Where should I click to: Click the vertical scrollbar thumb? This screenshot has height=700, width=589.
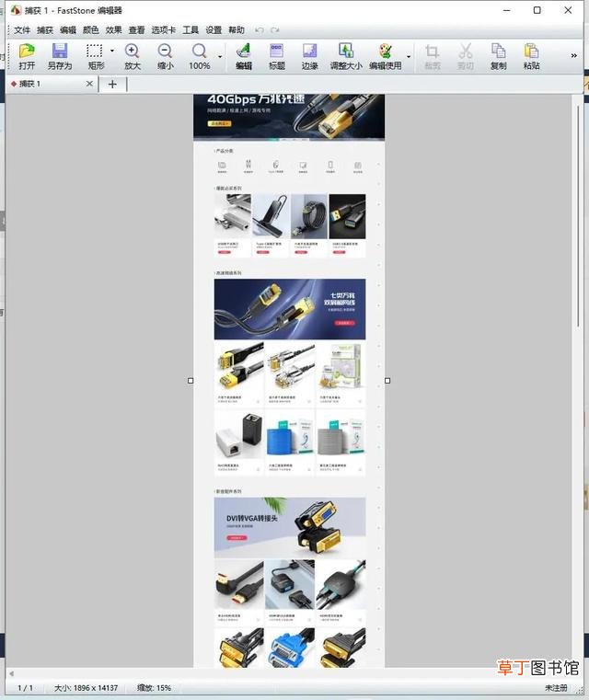[578, 216]
